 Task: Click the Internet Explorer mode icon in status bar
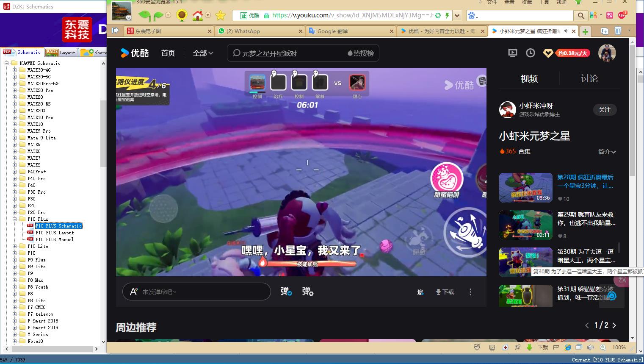tap(568, 347)
